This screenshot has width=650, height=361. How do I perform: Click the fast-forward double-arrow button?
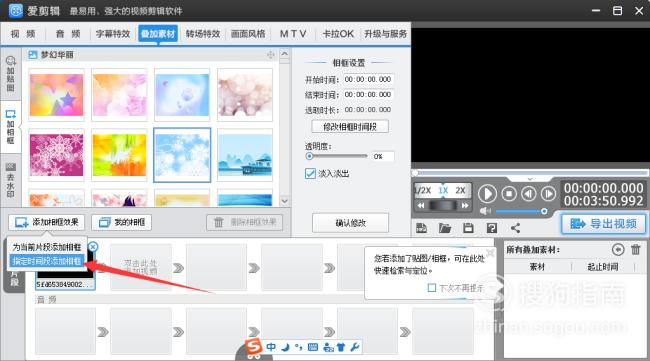click(465, 205)
